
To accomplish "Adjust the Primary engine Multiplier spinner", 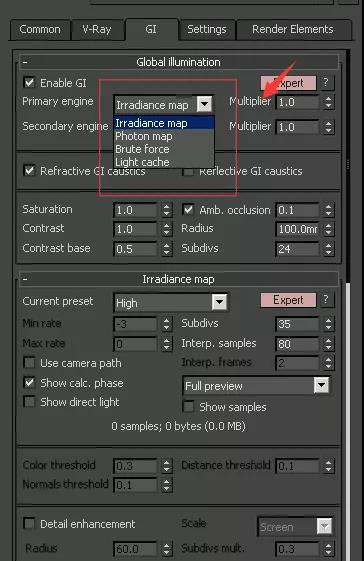I will [x=329, y=102].
